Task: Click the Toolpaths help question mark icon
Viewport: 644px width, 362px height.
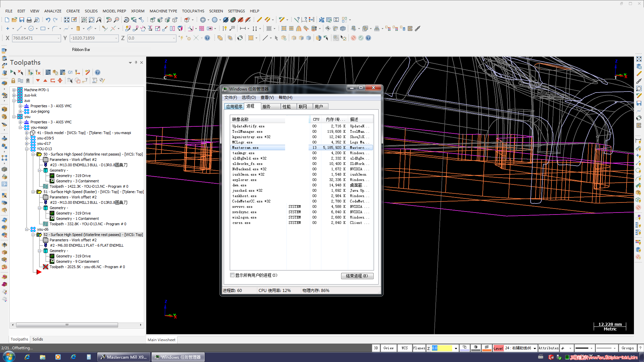Action: coord(98,72)
